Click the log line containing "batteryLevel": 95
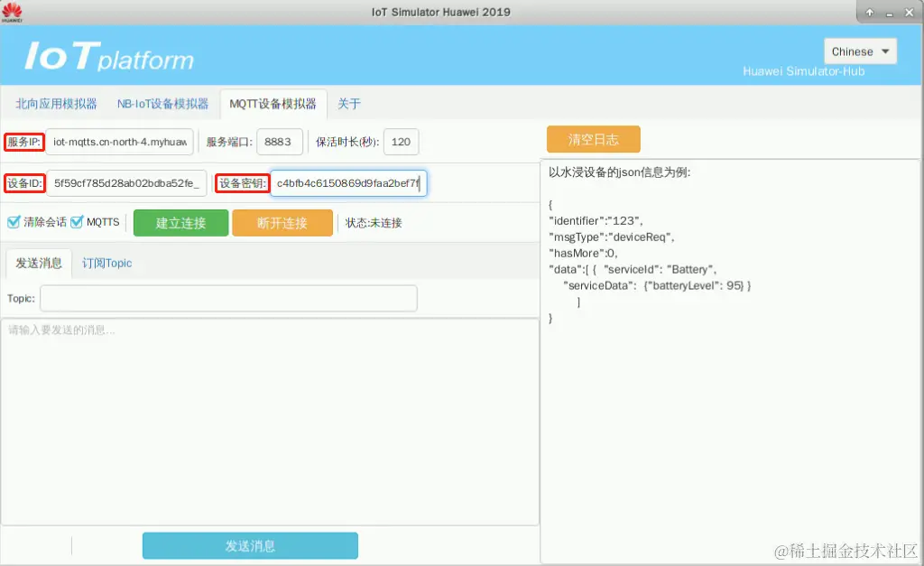The height and width of the screenshot is (566, 924). [x=657, y=285]
